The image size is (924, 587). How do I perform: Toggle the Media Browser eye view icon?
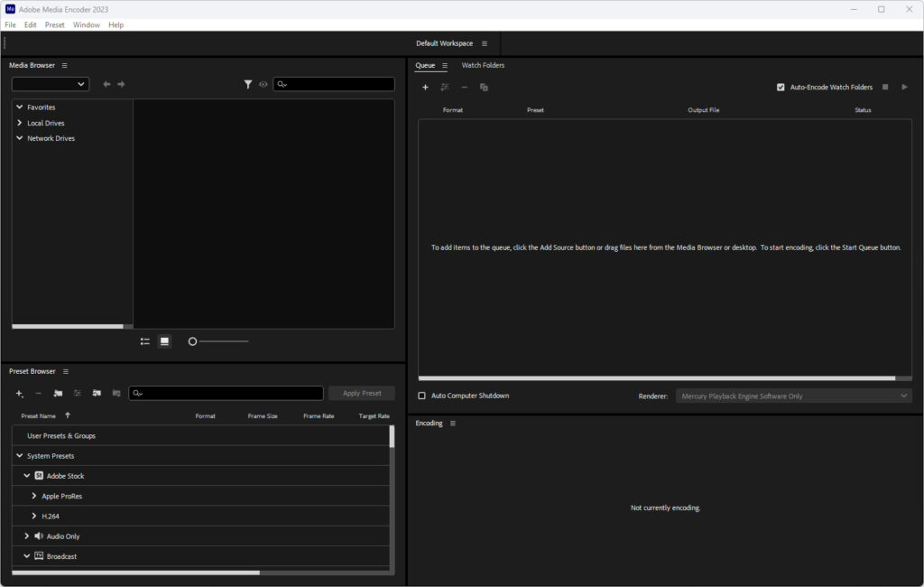263,84
